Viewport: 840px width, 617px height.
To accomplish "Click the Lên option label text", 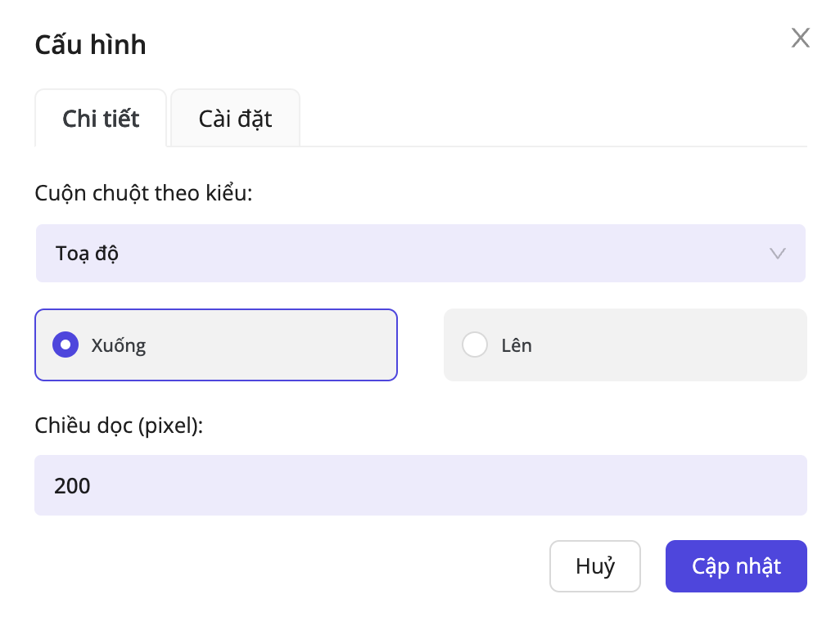I will pyautogui.click(x=517, y=345).
